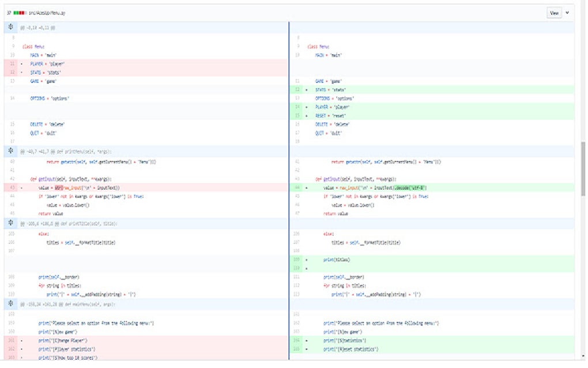Click the diffstat colored blocks in the file header
The image size is (588, 368).
pos(20,12)
